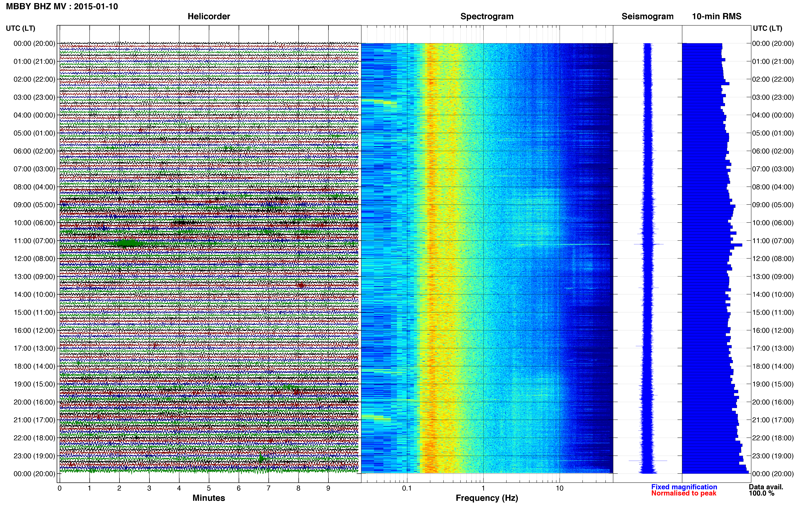Click the Minutes axis label
The height and width of the screenshot is (508, 812).
pos(209,498)
